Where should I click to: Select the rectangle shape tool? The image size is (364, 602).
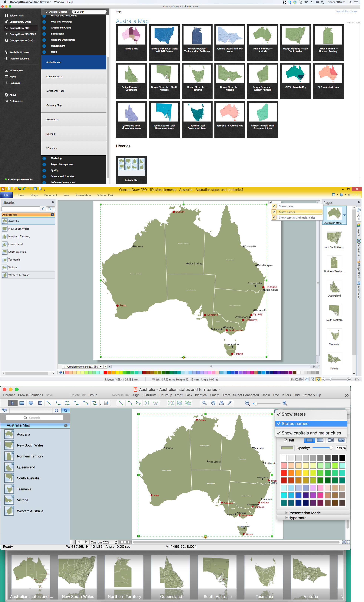22,403
